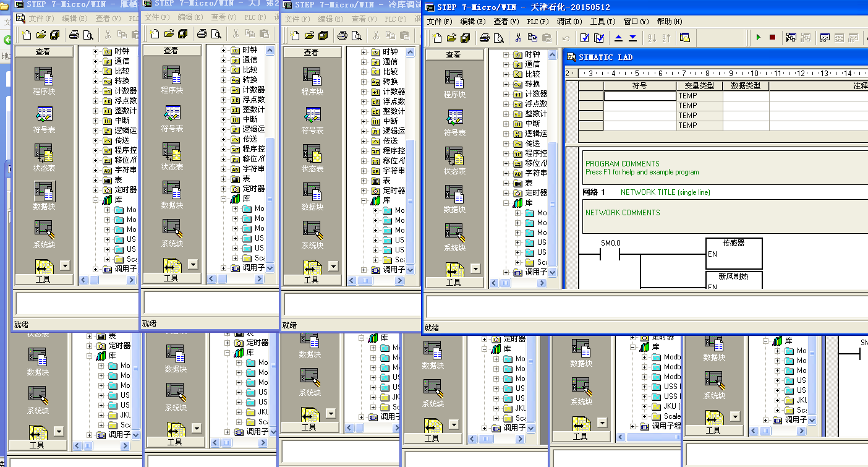The width and height of the screenshot is (868, 467).
Task: Click PROGRAM COMMENTS text in LAD editor
Action: click(623, 164)
